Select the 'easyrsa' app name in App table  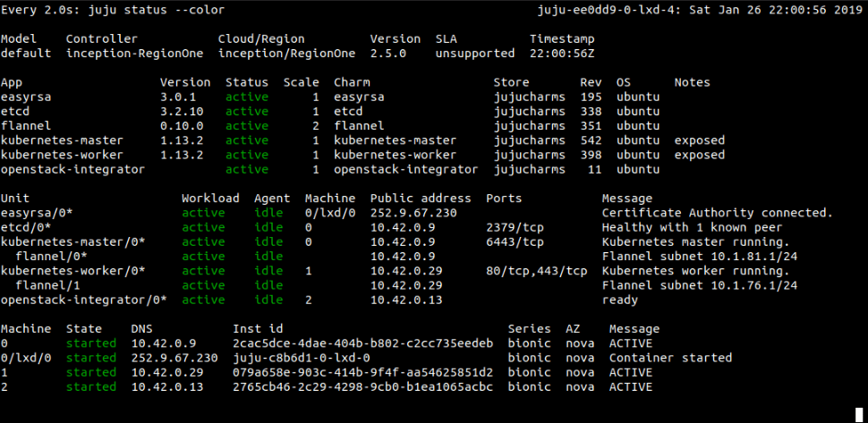pos(26,97)
